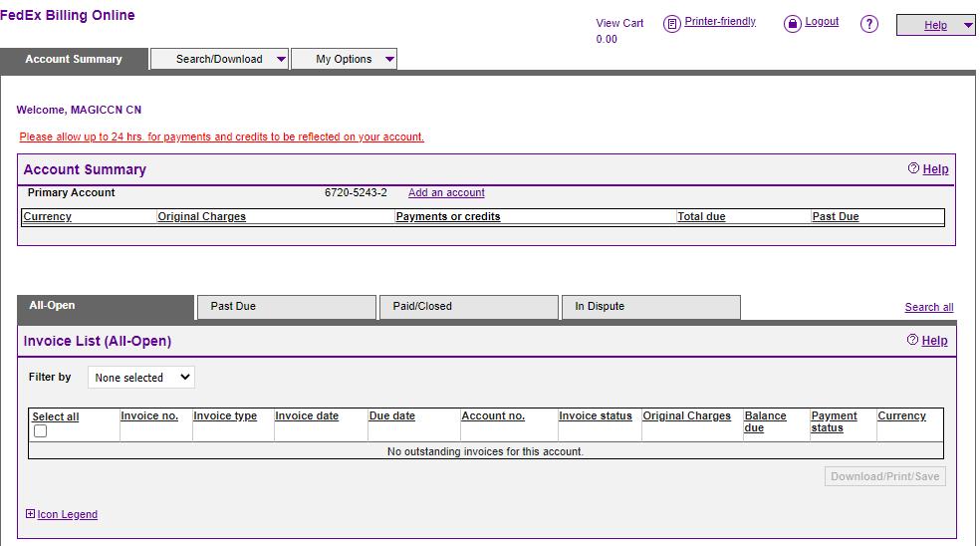Image resolution: width=980 pixels, height=546 pixels.
Task: Click the printer-friendly document icon
Action: pyautogui.click(x=672, y=24)
